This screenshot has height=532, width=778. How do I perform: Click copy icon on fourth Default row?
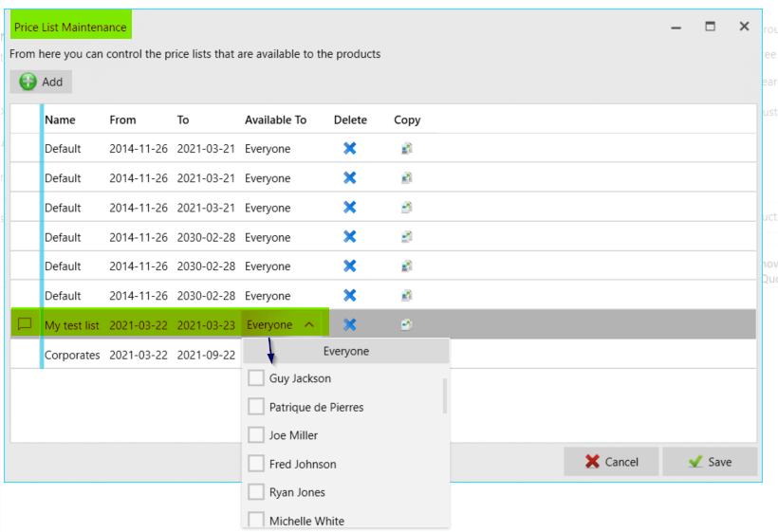point(406,237)
